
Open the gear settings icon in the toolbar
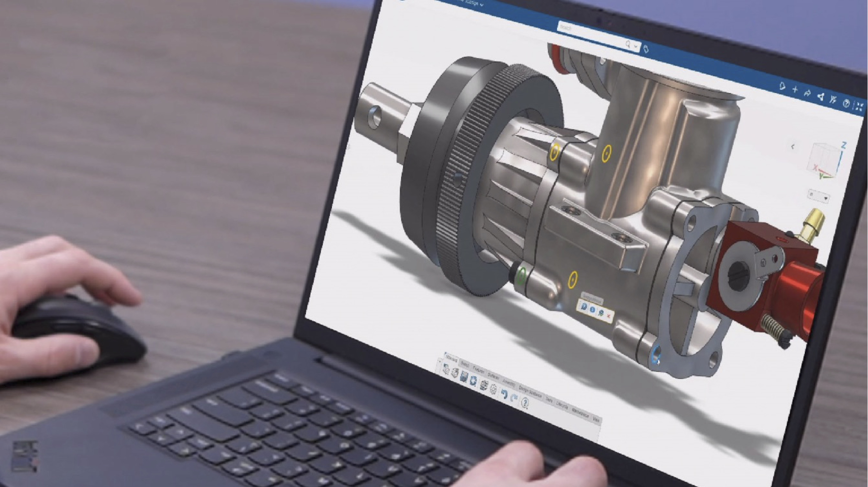click(x=494, y=389)
